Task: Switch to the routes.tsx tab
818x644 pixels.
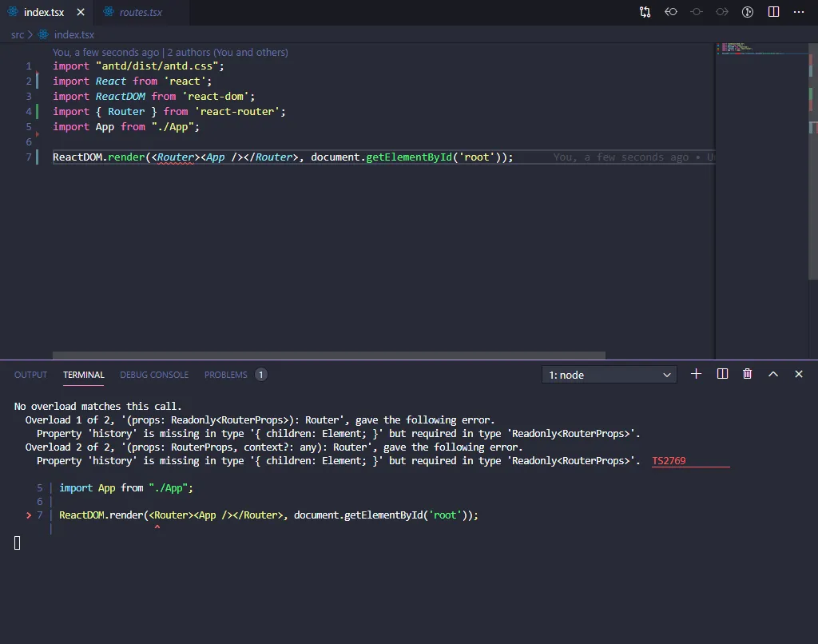Action: coord(139,13)
